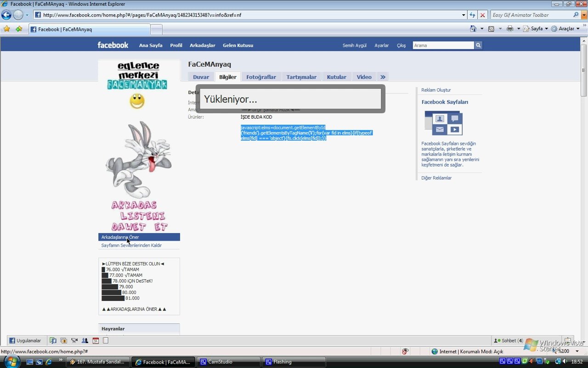Go to the browser Home page icon
Image resolution: width=588 pixels, height=368 pixels.
click(x=473, y=29)
